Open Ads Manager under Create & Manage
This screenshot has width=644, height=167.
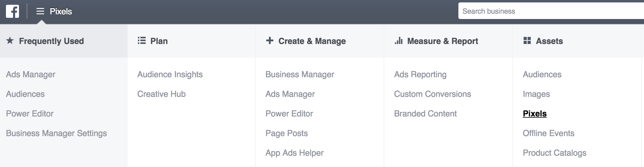[290, 94]
